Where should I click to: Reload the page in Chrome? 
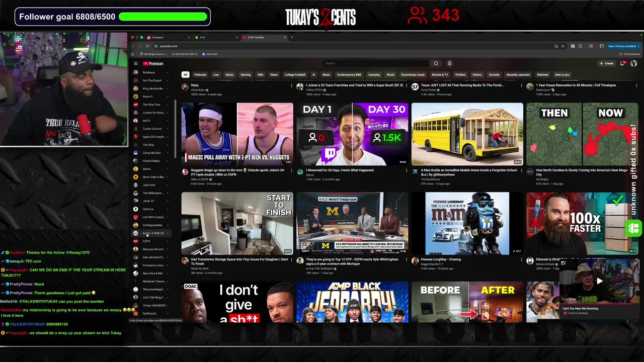point(147,46)
